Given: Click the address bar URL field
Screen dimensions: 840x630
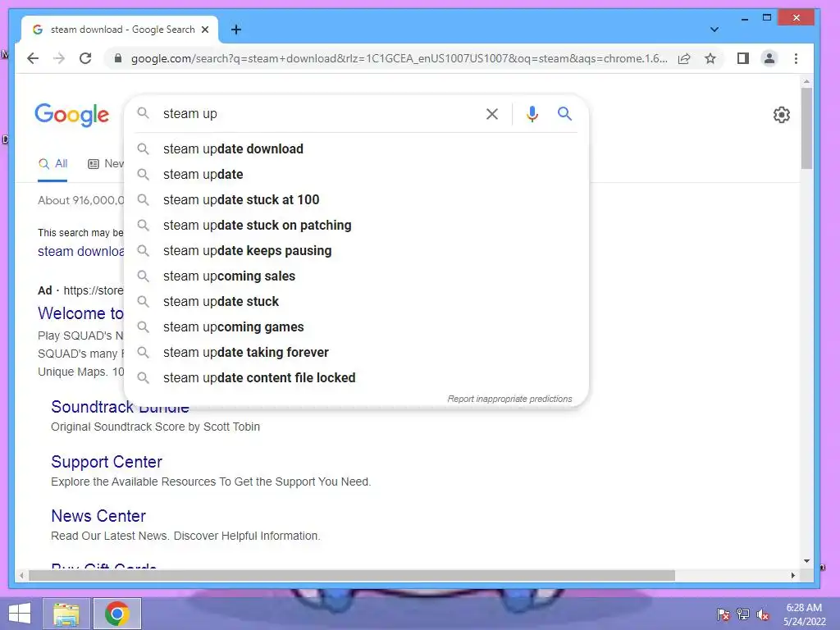Looking at the screenshot, I should click(x=399, y=58).
